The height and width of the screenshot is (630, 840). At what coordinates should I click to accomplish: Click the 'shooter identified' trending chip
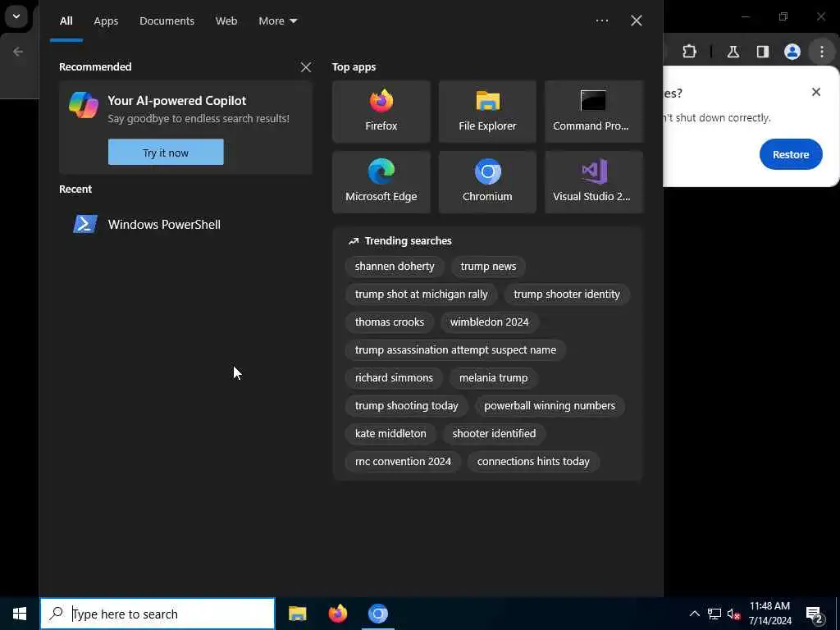[494, 433]
